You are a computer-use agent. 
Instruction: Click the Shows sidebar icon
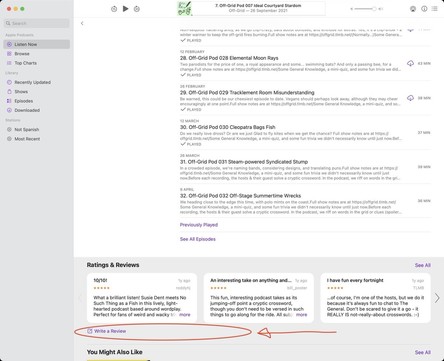point(9,92)
